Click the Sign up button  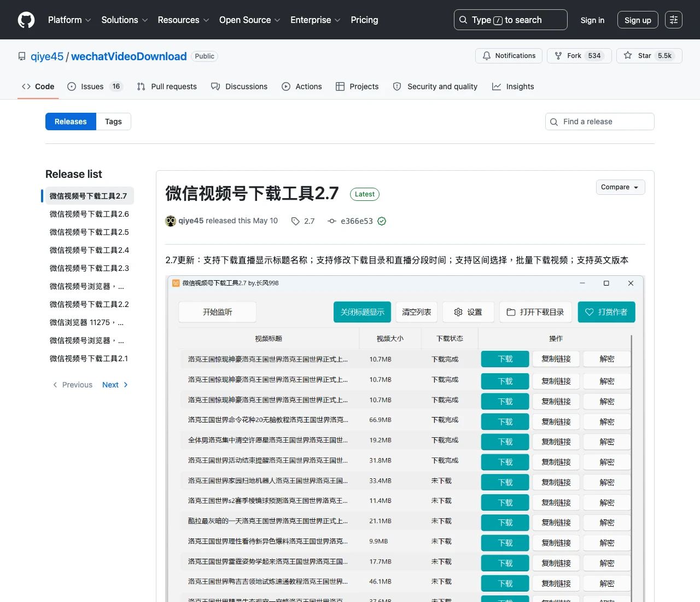tap(638, 20)
